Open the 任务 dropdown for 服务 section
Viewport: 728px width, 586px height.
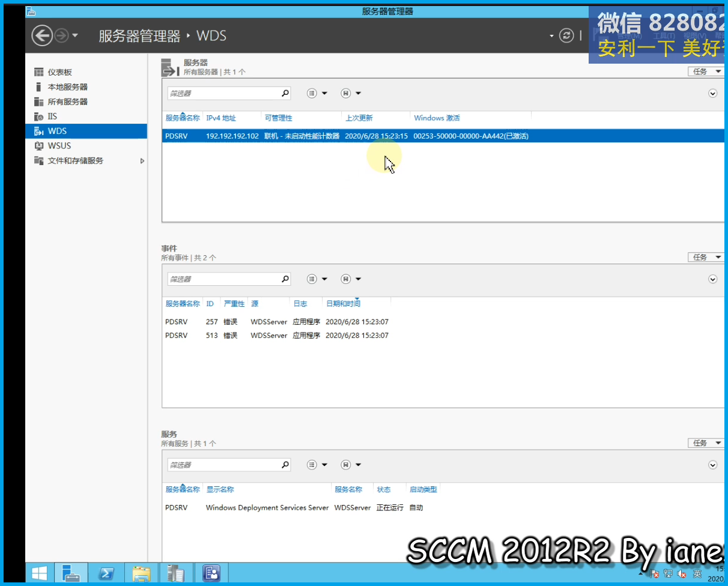[706, 443]
